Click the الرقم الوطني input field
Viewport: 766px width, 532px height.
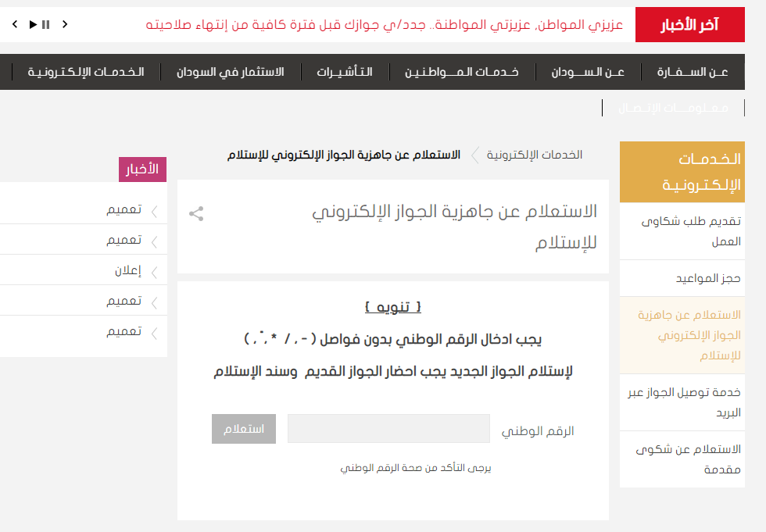pyautogui.click(x=388, y=429)
